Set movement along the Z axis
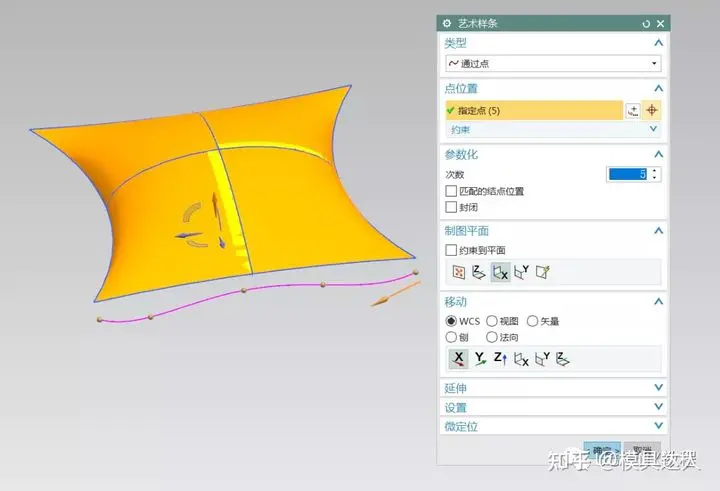 [x=500, y=358]
